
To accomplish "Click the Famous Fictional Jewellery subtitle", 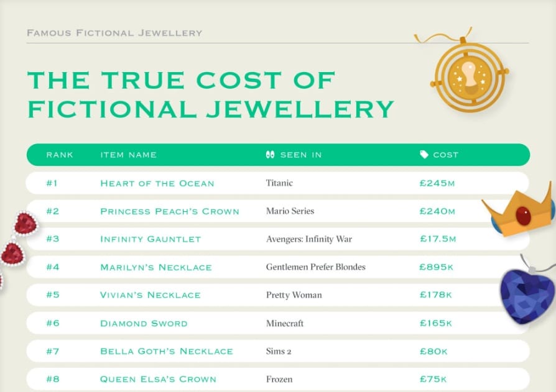I will 114,33.
